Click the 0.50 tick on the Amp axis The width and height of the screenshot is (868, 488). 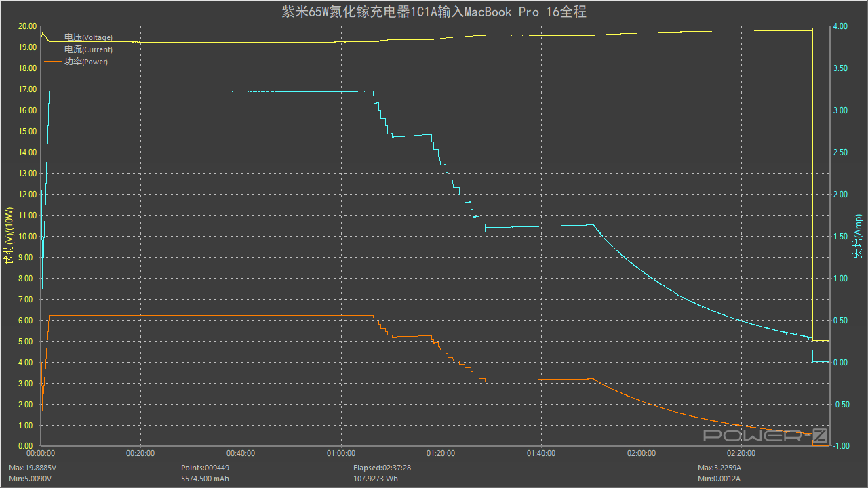pyautogui.click(x=840, y=321)
